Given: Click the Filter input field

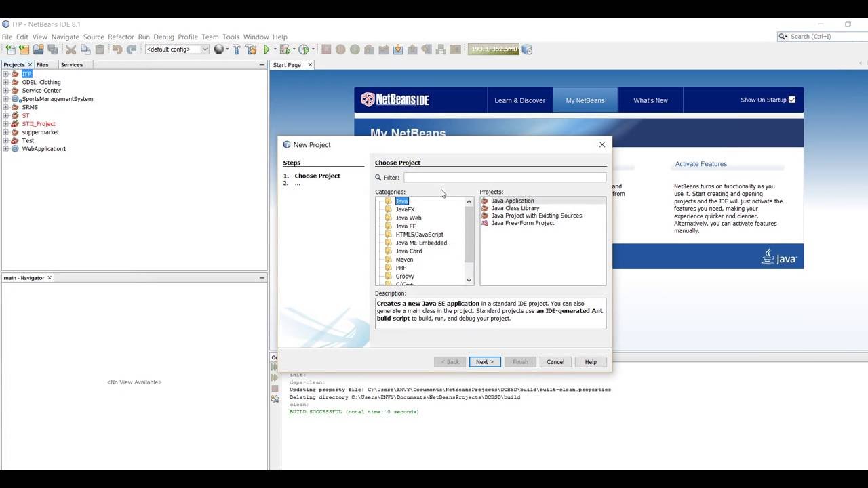Looking at the screenshot, I should point(505,178).
